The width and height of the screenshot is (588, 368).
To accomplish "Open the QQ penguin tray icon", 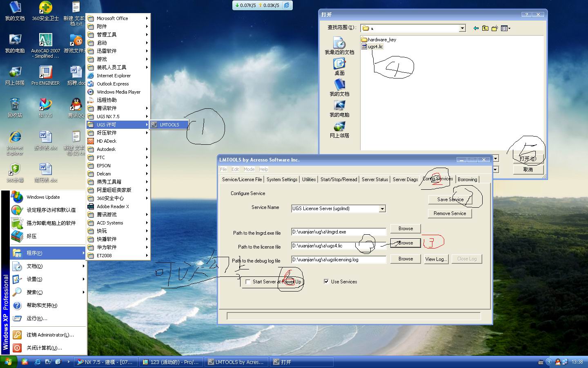I will pyautogui.click(x=557, y=362).
